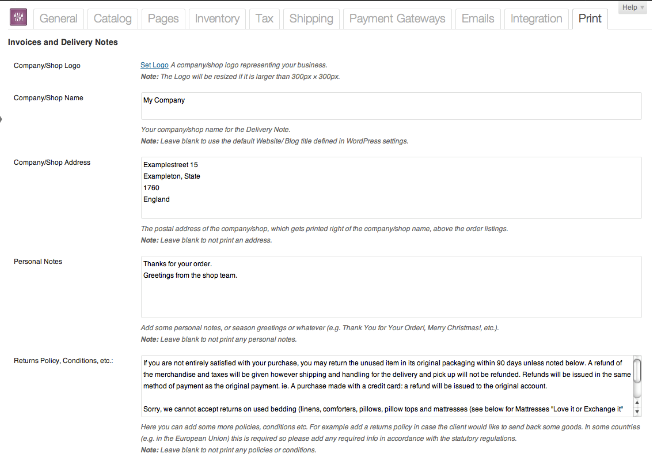Open the Shipping tab
The height and width of the screenshot is (461, 652).
point(311,19)
